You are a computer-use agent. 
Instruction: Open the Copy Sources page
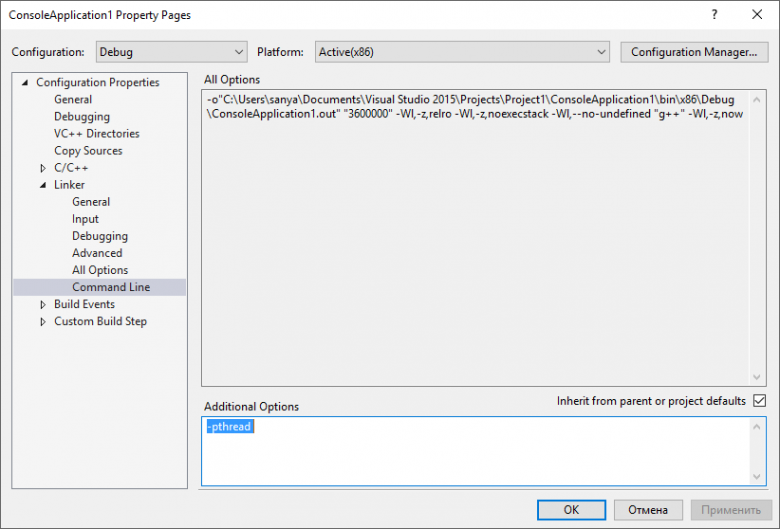(88, 150)
